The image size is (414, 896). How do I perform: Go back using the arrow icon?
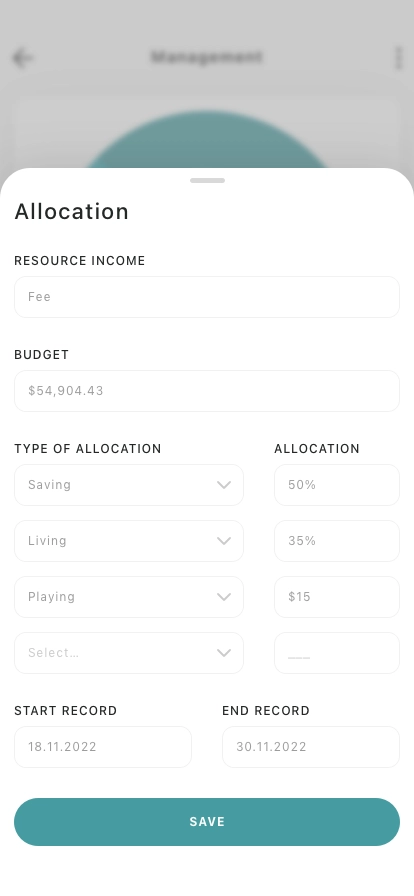click(x=23, y=58)
